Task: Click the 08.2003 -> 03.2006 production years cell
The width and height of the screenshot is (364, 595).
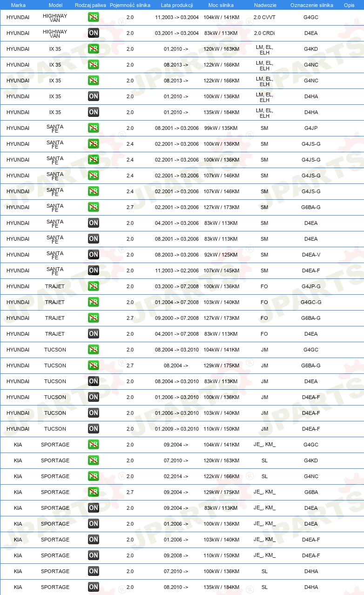Action: point(177,255)
